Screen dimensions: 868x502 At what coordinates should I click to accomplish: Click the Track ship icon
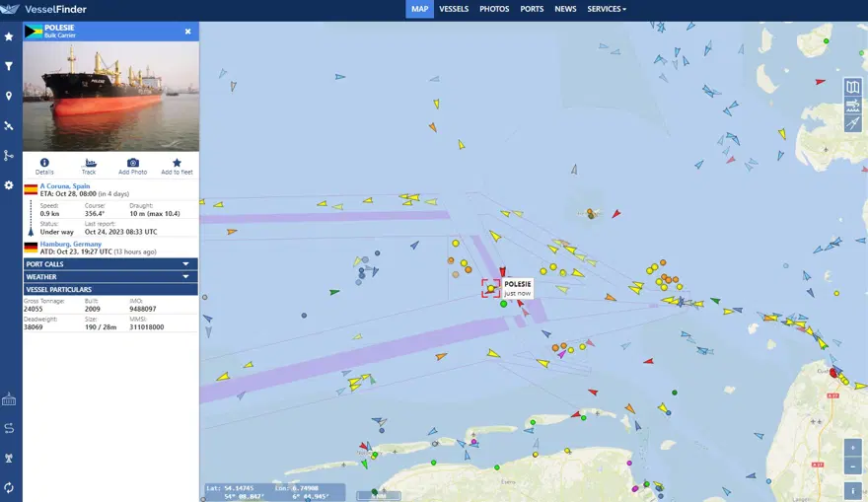coord(89,163)
